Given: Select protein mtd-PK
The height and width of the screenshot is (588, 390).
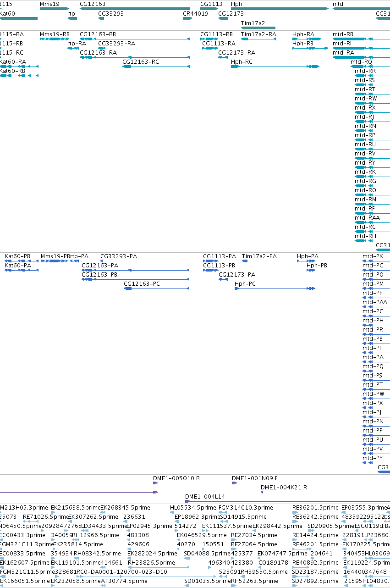Looking at the screenshot, I should pos(373,256).
